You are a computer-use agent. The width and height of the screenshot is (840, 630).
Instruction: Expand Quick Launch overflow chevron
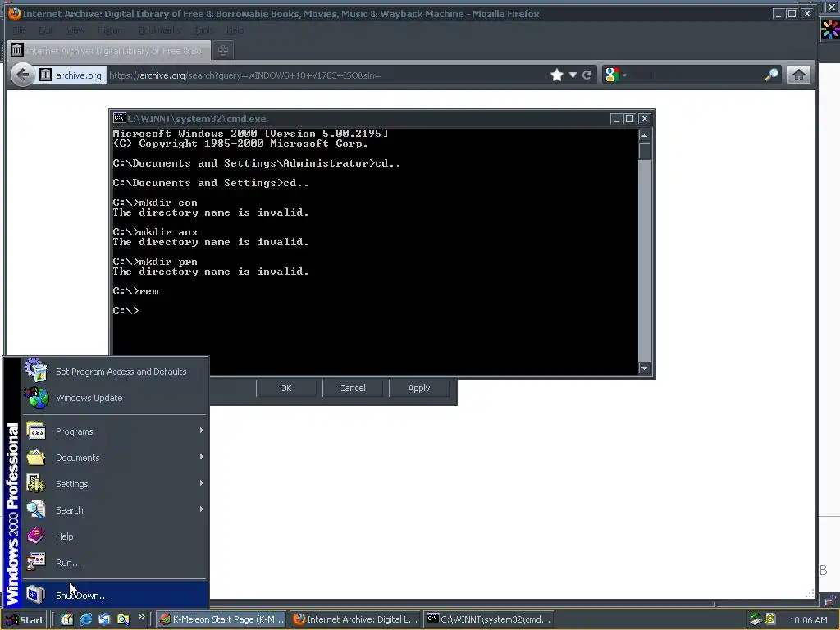pyautogui.click(x=141, y=617)
